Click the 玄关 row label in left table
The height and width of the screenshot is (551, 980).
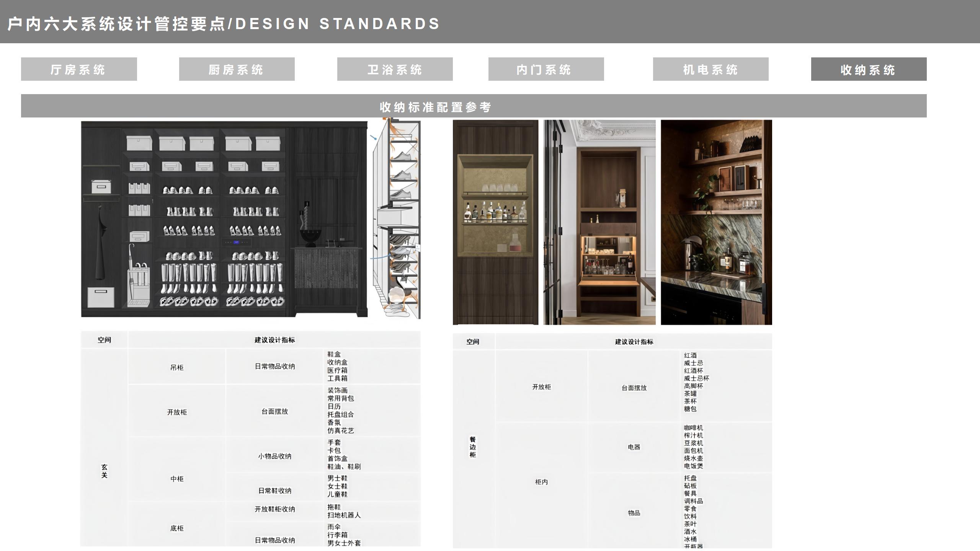(x=104, y=471)
